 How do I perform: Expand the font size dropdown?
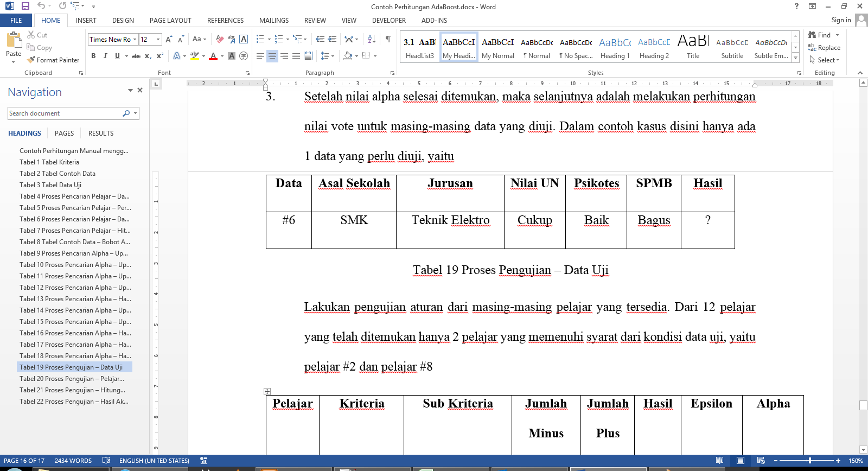[158, 39]
